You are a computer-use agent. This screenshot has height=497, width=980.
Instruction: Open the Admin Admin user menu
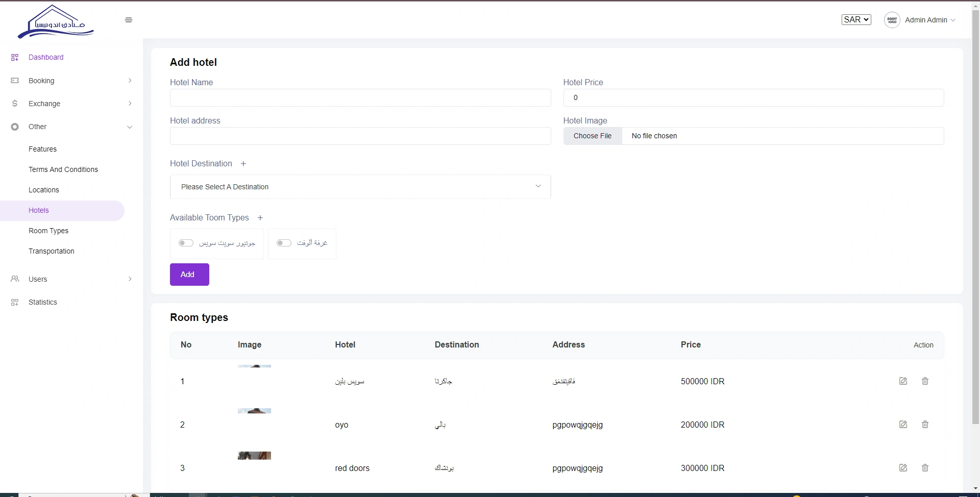(x=930, y=20)
